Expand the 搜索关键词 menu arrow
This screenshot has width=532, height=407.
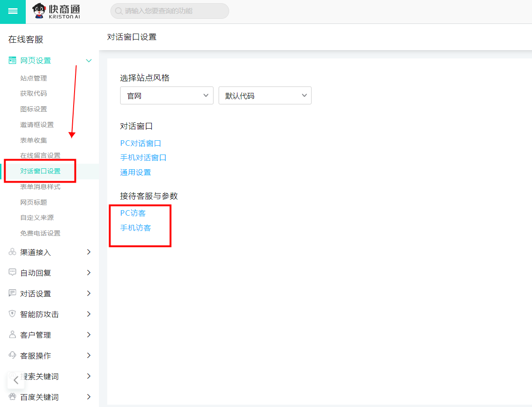pos(89,376)
